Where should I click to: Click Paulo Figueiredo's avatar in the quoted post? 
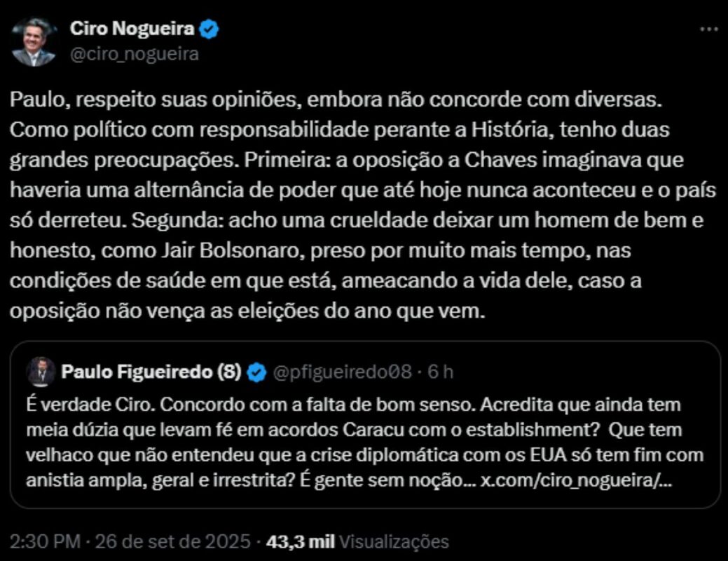(41, 372)
